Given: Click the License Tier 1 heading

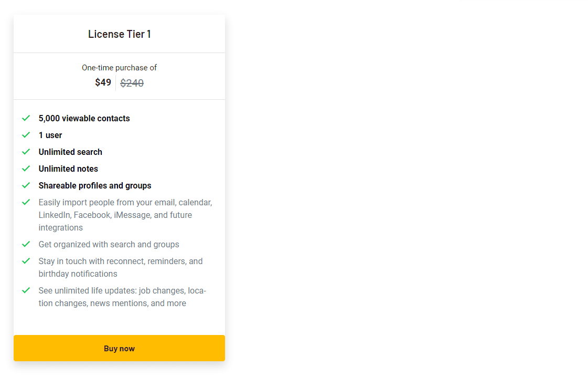Looking at the screenshot, I should point(120,34).
